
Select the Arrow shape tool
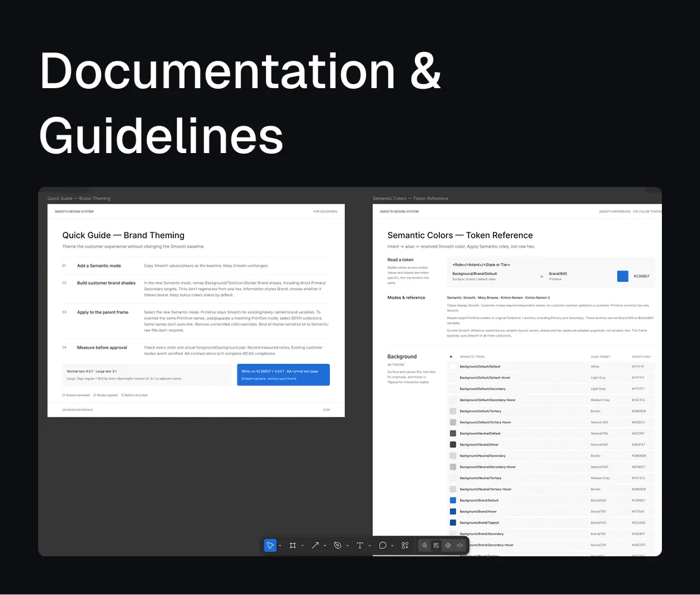pos(315,546)
